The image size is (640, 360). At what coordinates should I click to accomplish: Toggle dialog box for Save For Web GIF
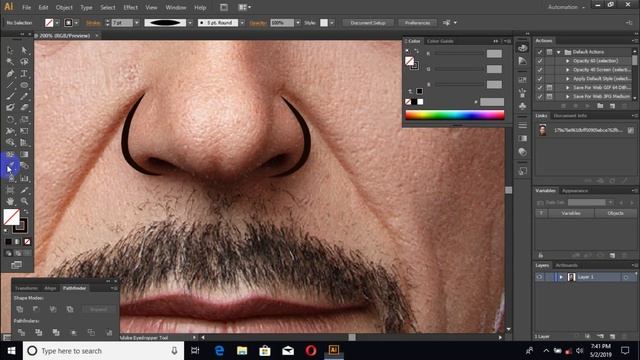click(x=549, y=88)
